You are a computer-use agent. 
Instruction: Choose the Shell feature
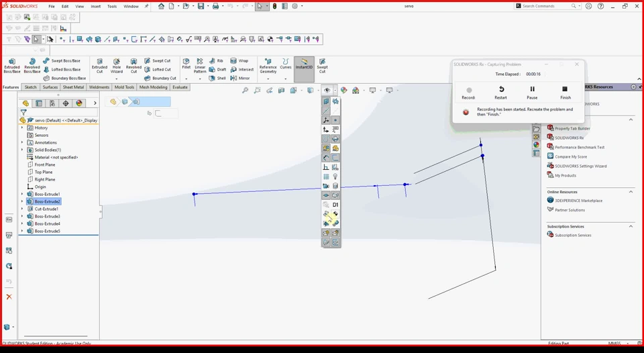(217, 78)
